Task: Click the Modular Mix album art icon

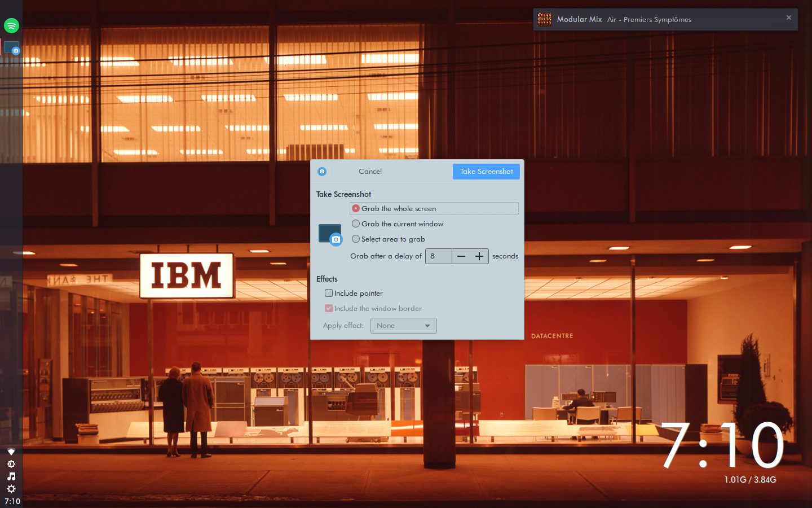Action: (544, 19)
